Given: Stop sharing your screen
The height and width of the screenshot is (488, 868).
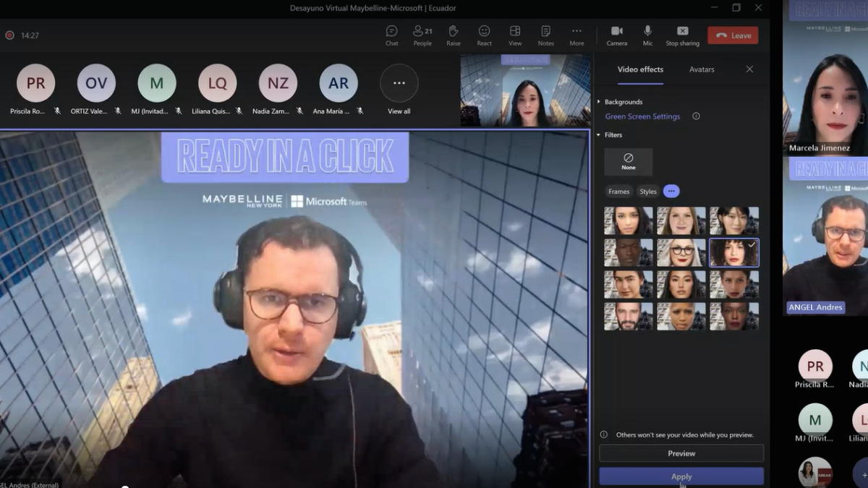Looking at the screenshot, I should 681,35.
